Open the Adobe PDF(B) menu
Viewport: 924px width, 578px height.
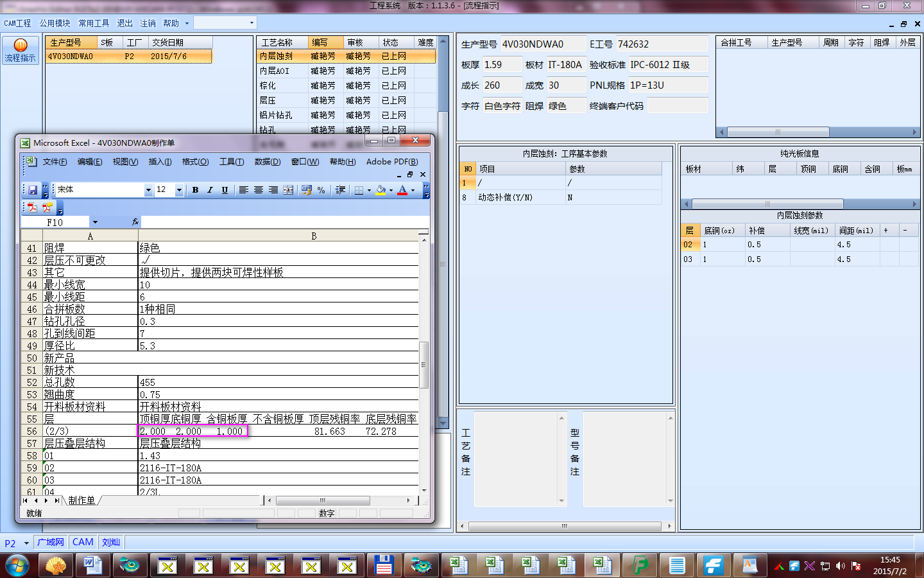pos(392,162)
